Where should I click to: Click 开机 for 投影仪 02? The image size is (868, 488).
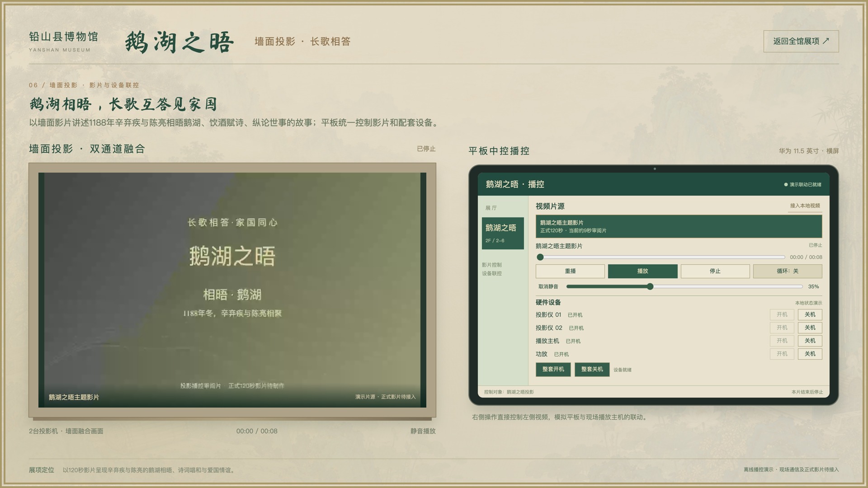pyautogui.click(x=782, y=328)
